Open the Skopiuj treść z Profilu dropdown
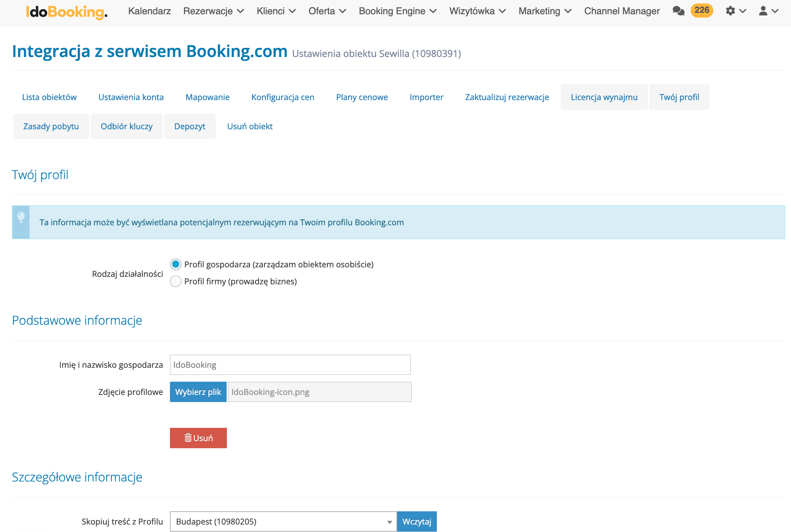Screen dimensions: 791x532 283,521
